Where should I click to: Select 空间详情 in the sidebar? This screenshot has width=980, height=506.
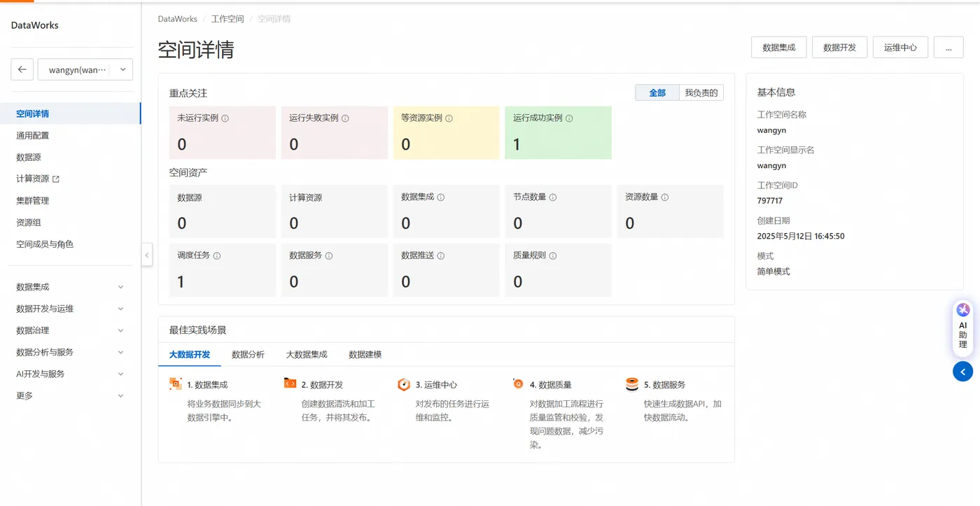click(70, 113)
